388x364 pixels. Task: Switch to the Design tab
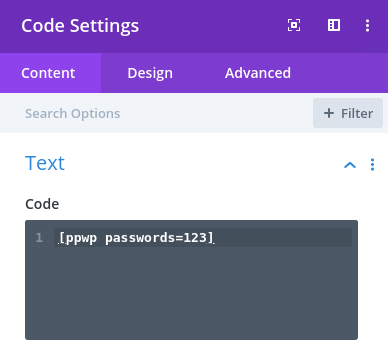coord(150,73)
